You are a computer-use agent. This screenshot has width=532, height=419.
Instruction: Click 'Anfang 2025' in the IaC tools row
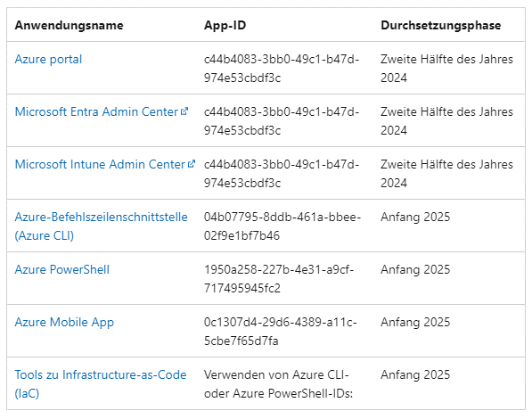(415, 374)
